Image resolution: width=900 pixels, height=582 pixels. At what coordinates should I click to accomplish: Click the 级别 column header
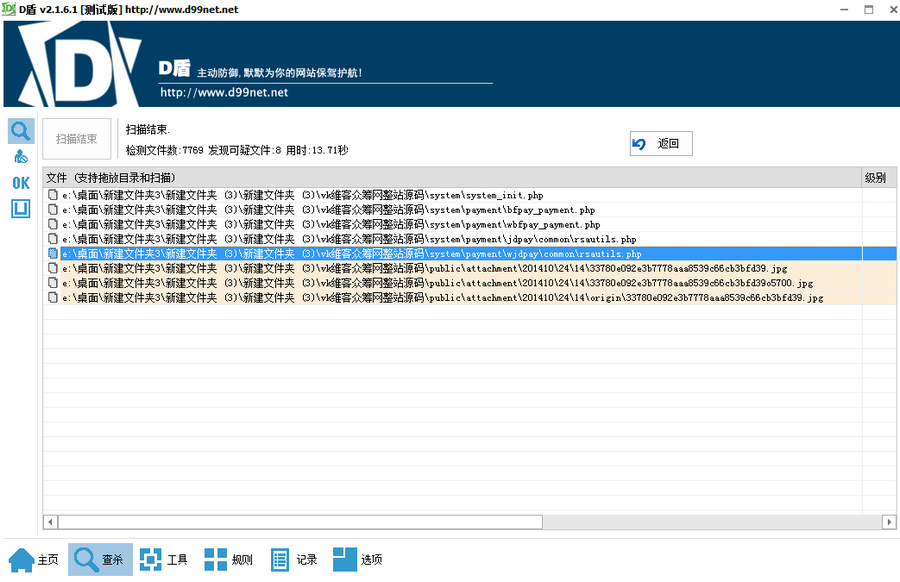[x=879, y=178]
